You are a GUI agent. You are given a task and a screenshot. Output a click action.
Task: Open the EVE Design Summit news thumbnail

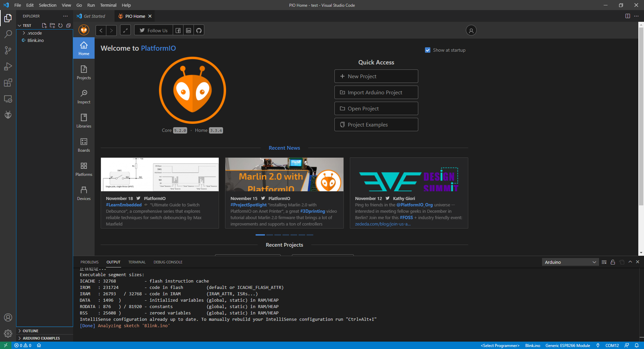pos(409,174)
